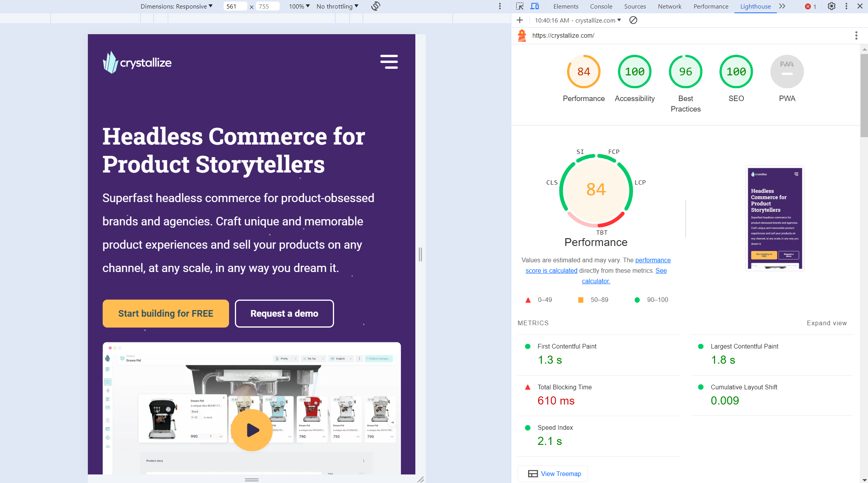The height and width of the screenshot is (483, 868).
Task: Click the viewport right resize handle
Action: (420, 255)
